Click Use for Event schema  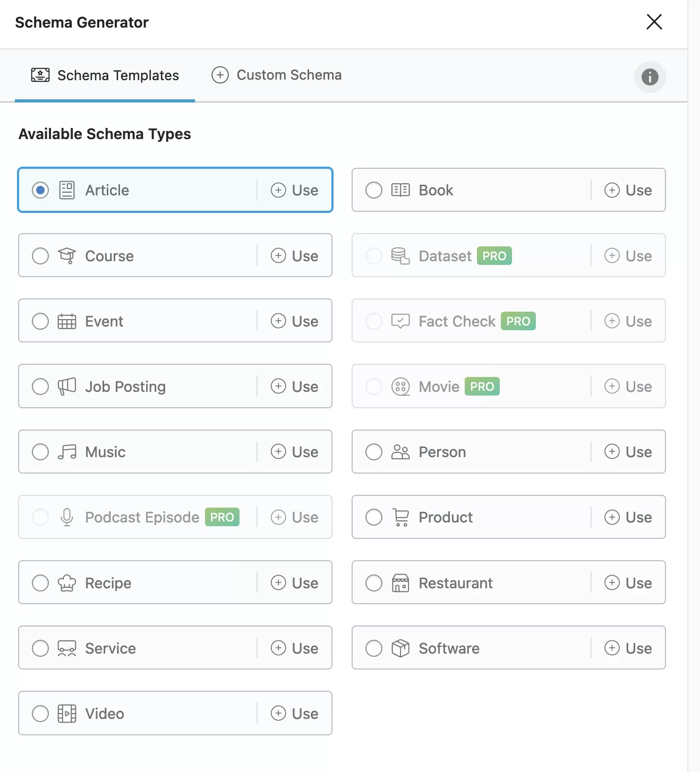(295, 321)
